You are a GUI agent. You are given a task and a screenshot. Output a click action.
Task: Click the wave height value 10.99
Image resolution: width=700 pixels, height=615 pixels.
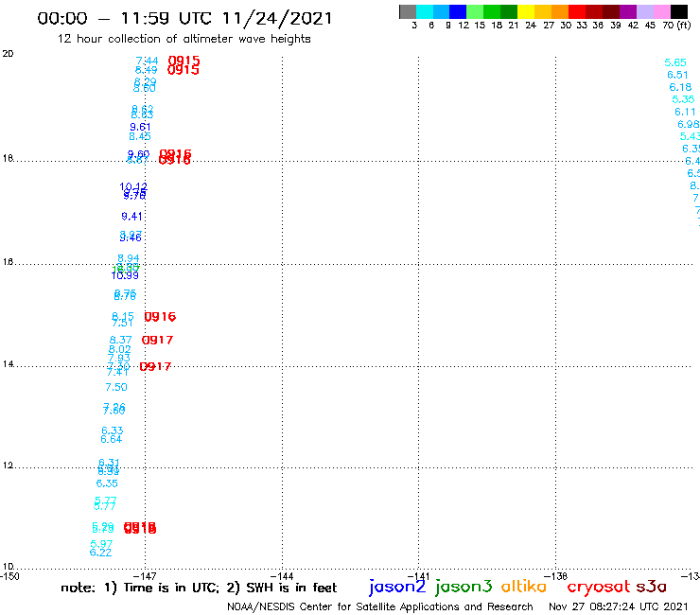[x=125, y=276]
